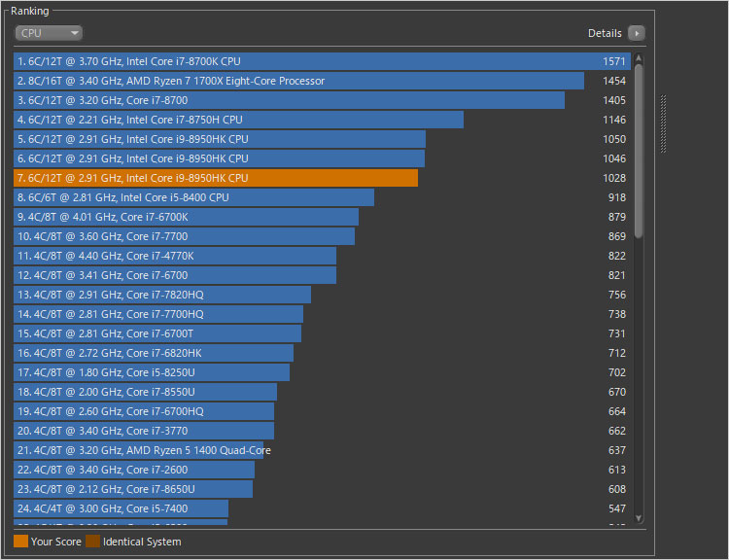Viewport: 729px width, 560px height.
Task: Open the CPU ranking type dropdown
Action: (x=49, y=33)
